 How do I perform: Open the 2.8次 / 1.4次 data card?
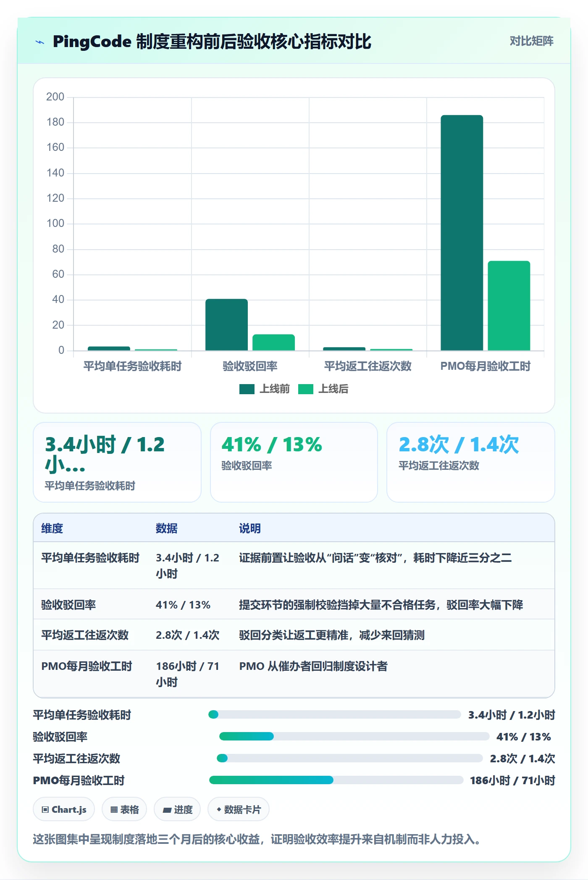click(471, 462)
